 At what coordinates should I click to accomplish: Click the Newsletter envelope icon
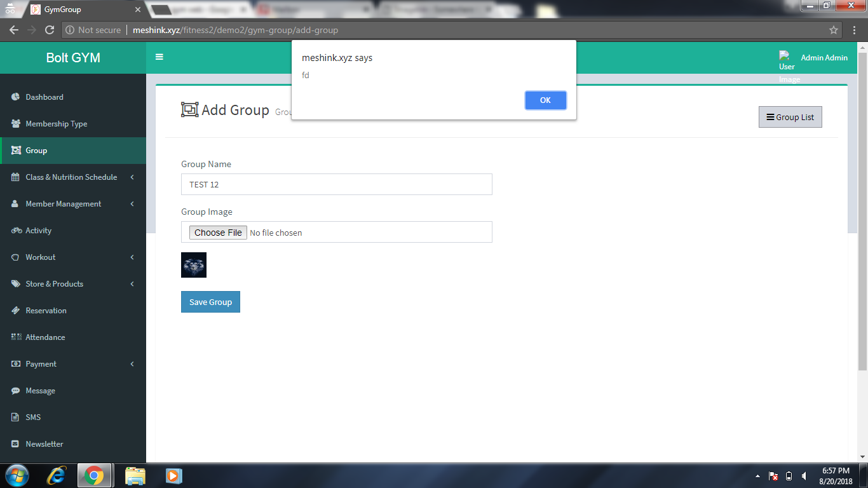(16, 444)
